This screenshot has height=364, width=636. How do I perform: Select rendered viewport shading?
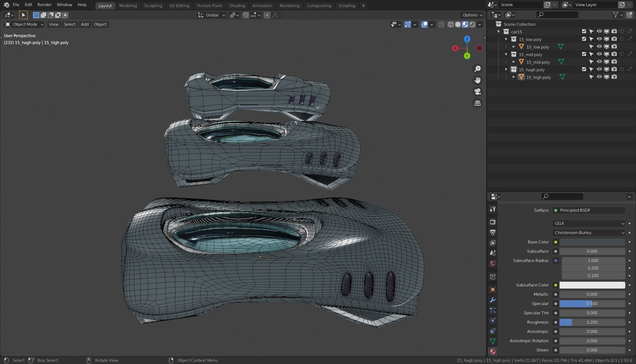tap(472, 24)
